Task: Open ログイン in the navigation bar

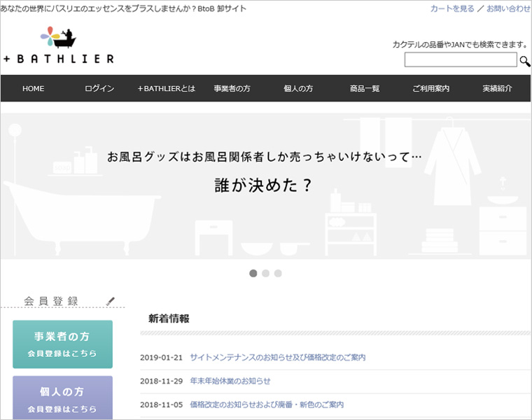Action: 99,88
